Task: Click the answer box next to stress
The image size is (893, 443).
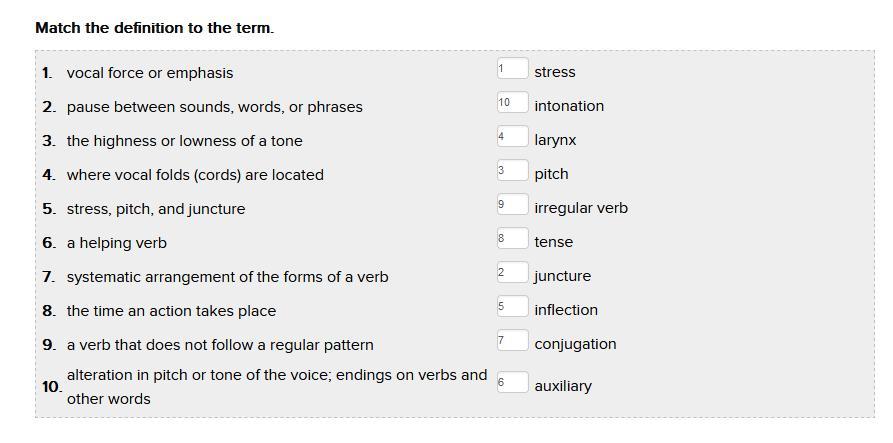Action: point(512,70)
